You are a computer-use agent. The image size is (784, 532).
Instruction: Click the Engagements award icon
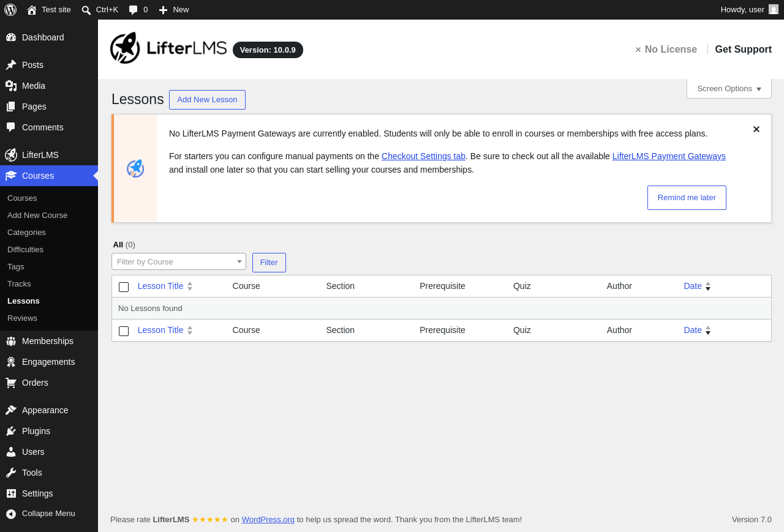click(x=11, y=362)
